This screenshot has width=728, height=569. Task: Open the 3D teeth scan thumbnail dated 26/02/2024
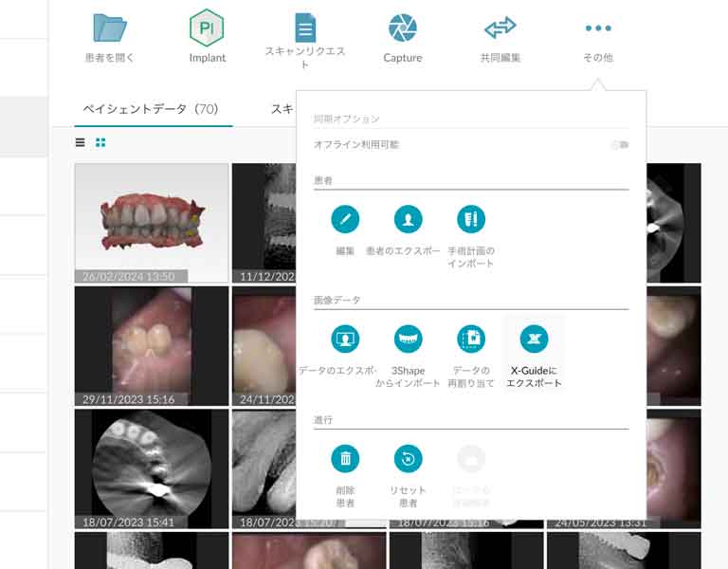[152, 222]
